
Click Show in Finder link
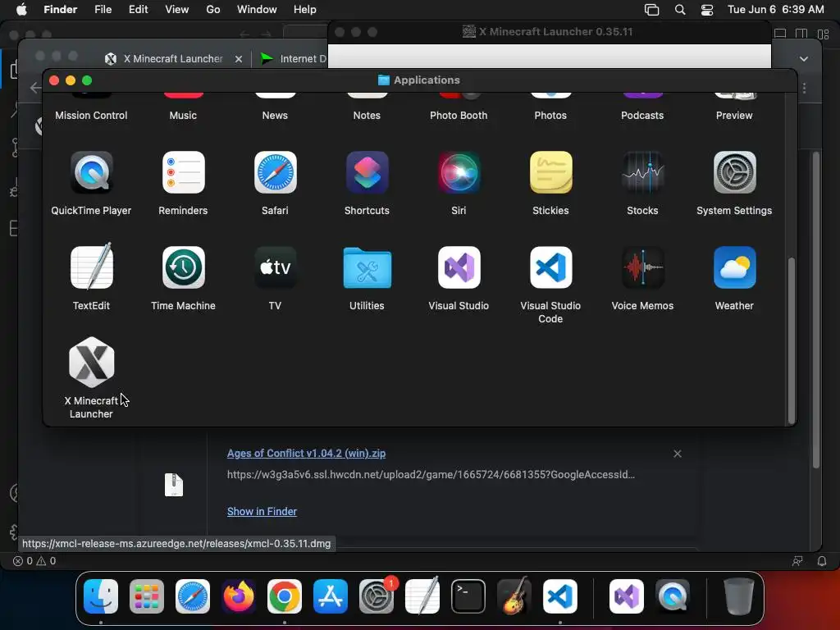(x=262, y=512)
